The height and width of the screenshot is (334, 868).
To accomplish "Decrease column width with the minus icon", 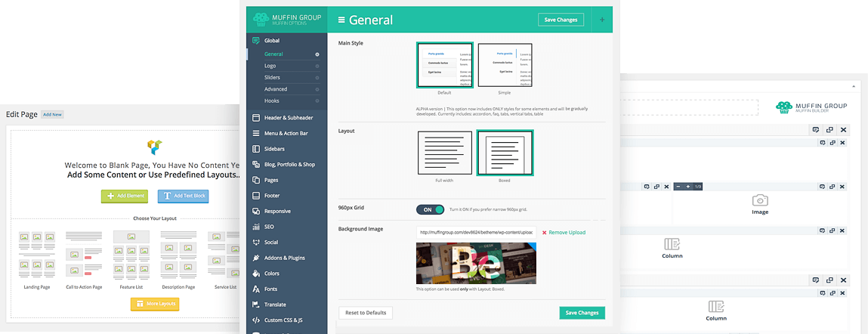I will pyautogui.click(x=678, y=187).
